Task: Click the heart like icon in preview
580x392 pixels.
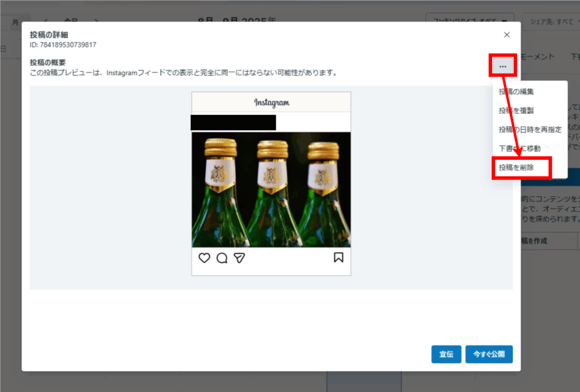Action: 204,258
